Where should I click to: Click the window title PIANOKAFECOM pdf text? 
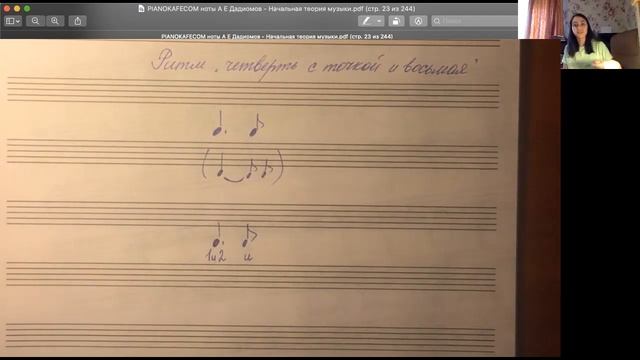(x=281, y=9)
